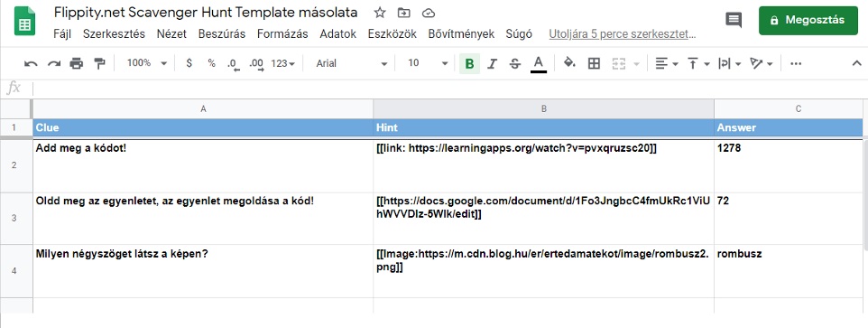Select the docs.google.com link cell
The image size is (868, 328).
coord(543,219)
